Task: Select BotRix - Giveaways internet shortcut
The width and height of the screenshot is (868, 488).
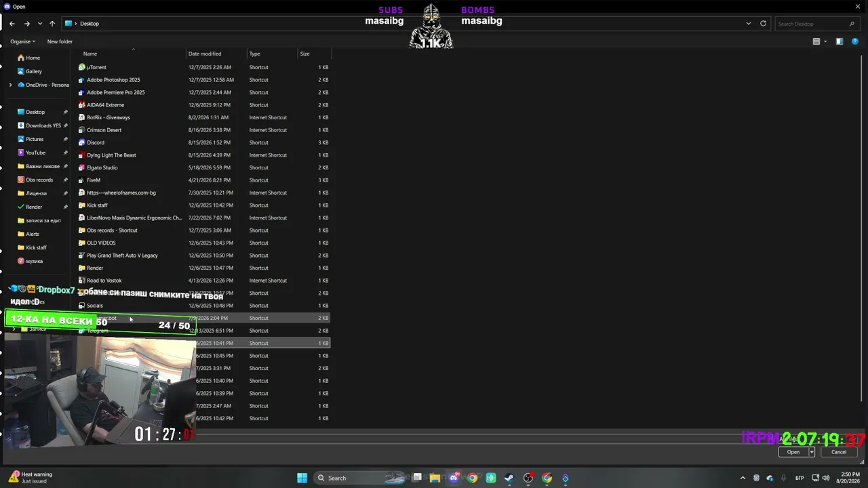Action: click(x=108, y=117)
